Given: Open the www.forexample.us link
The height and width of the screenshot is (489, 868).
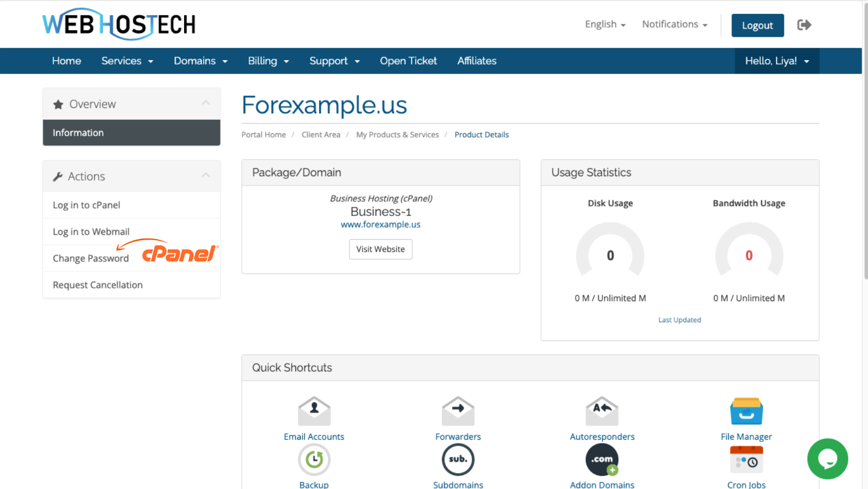Looking at the screenshot, I should (381, 224).
